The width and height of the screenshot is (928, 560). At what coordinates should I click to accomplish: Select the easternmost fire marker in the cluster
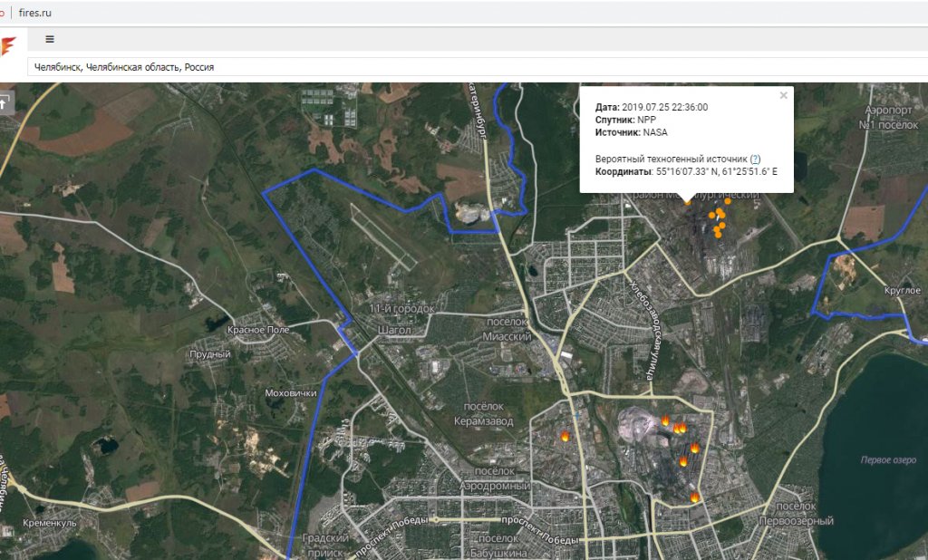[x=695, y=448]
